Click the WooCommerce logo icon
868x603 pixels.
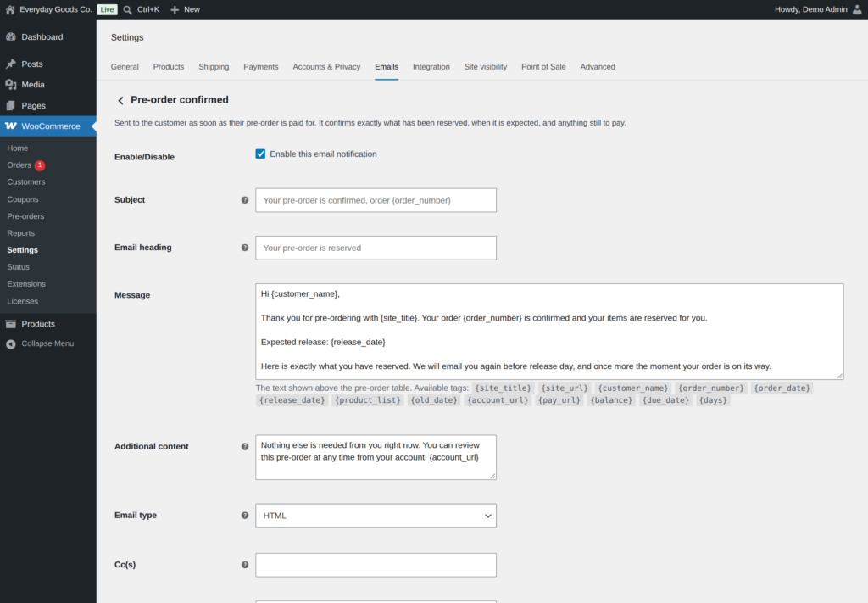11,126
